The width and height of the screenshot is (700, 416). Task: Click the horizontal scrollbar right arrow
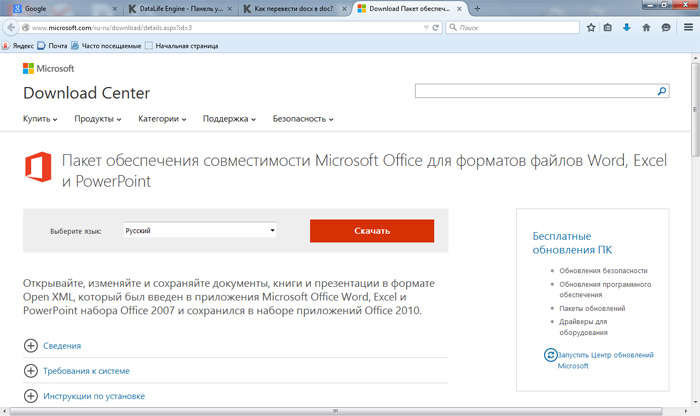pyautogui.click(x=686, y=411)
